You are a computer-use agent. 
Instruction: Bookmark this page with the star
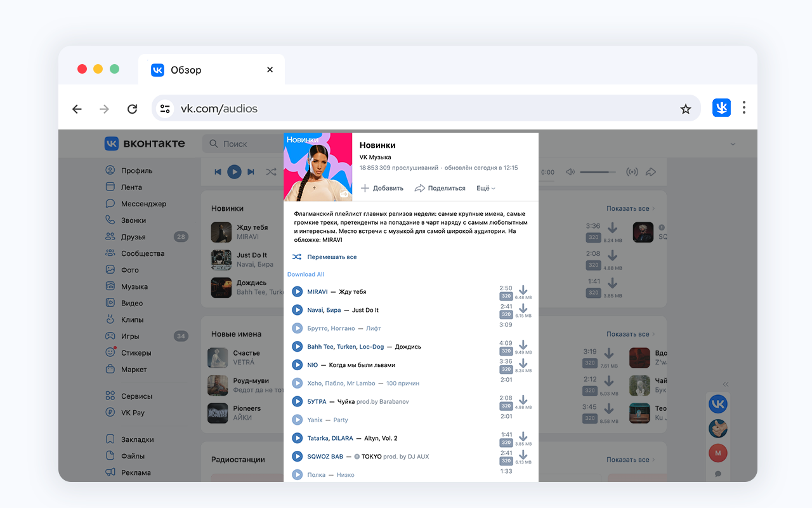686,109
